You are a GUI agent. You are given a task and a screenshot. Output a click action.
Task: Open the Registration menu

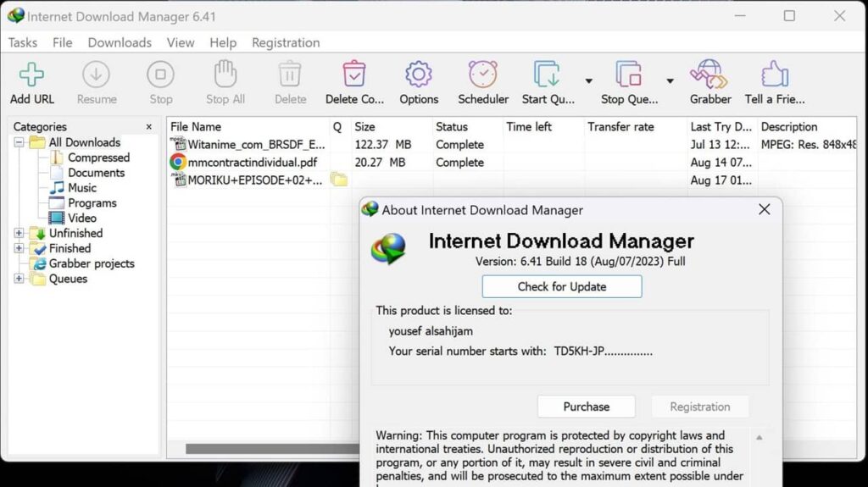click(x=286, y=42)
